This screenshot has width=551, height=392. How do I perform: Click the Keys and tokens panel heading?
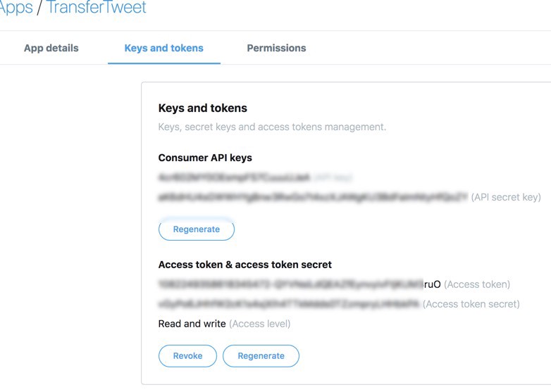(203, 108)
